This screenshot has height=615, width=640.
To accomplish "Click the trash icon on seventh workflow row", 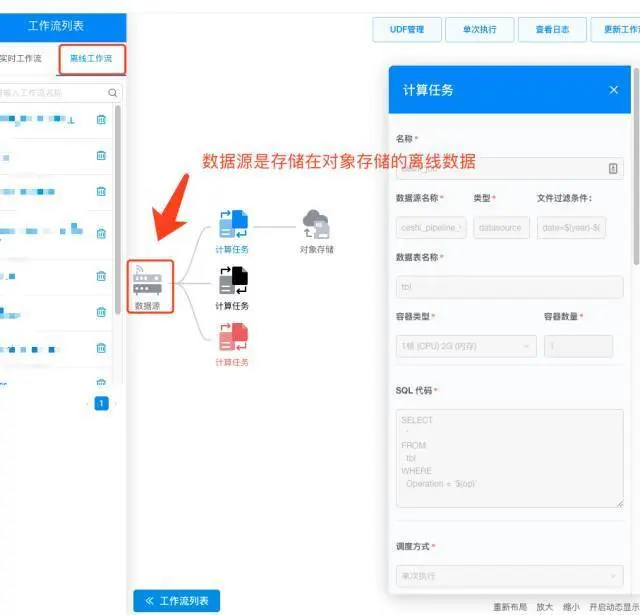I will click(x=101, y=348).
